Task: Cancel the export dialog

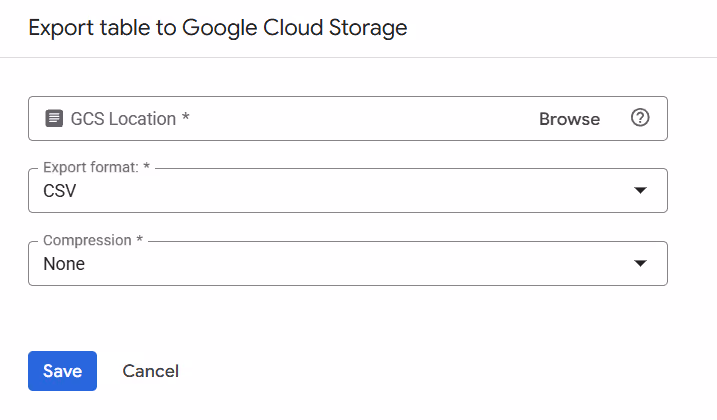Action: tap(150, 371)
